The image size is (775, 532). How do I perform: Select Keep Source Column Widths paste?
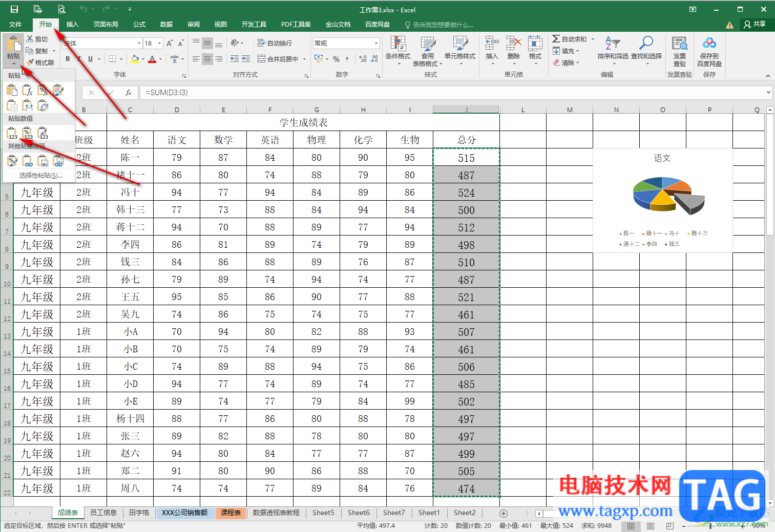click(28, 105)
